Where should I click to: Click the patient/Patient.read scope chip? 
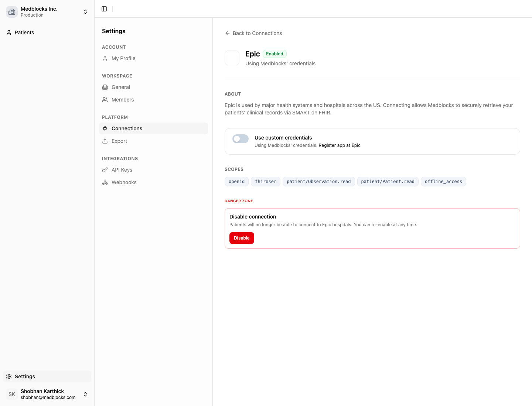point(388,182)
